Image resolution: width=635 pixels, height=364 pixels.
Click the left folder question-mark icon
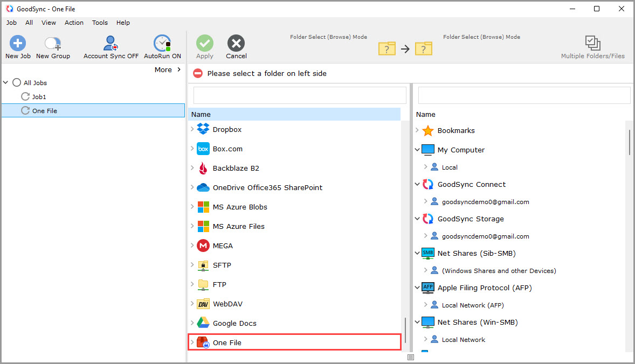386,48
